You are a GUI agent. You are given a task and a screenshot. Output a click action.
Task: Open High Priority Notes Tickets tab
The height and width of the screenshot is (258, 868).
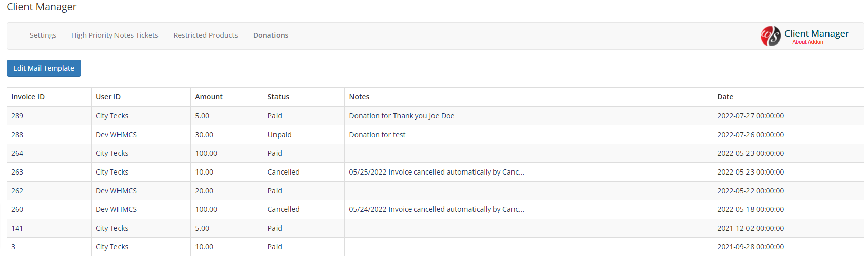115,35
